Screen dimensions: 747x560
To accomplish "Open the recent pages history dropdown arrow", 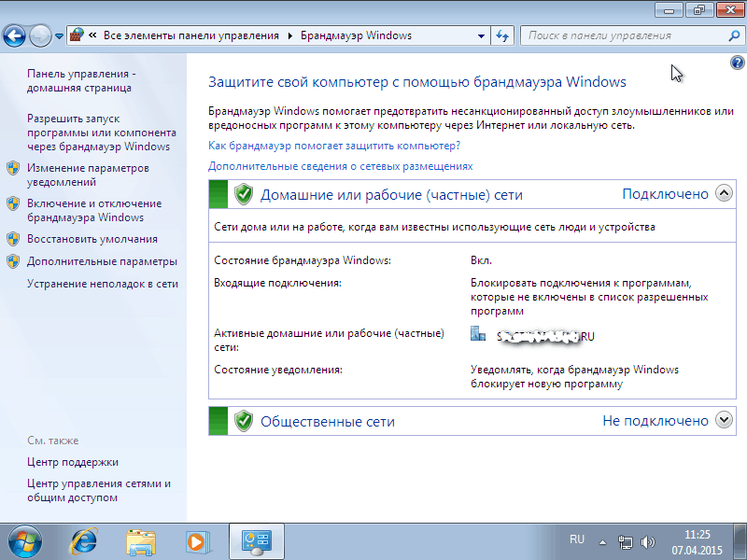I will (x=59, y=35).
